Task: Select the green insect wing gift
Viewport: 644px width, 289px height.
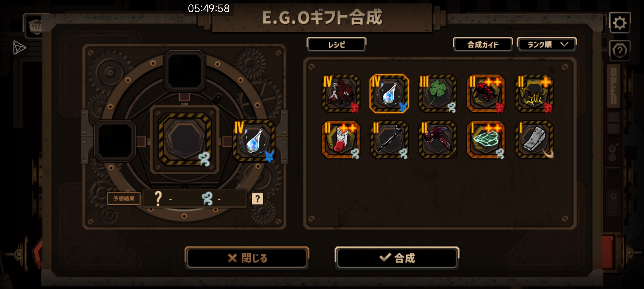Action: [486, 139]
